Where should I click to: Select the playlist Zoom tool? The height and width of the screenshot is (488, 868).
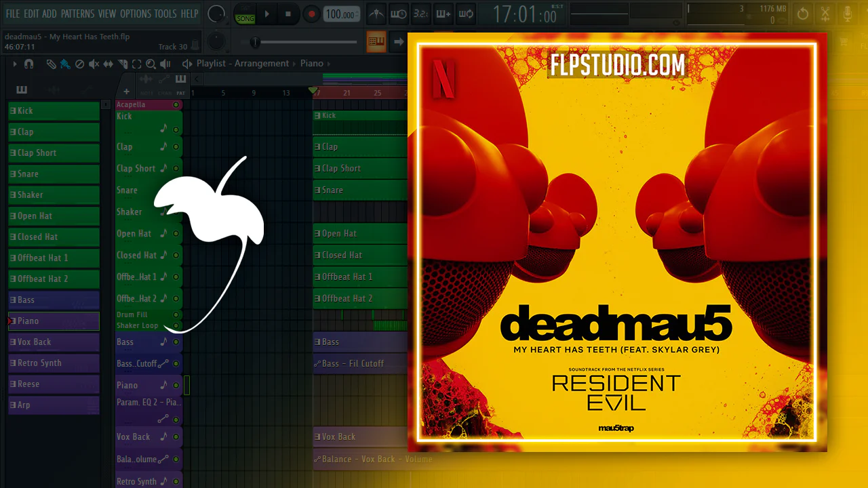[x=151, y=64]
